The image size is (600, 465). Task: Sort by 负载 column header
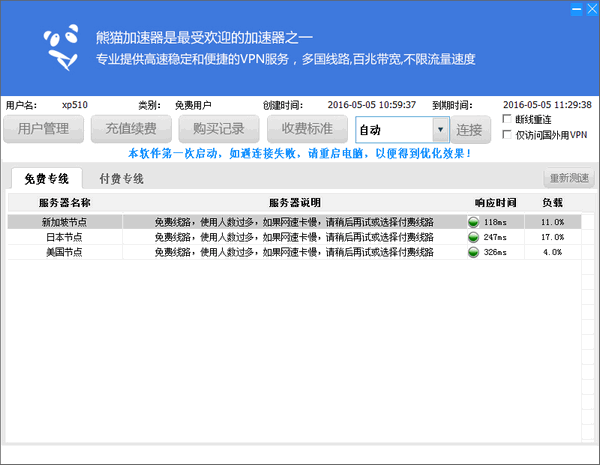553,203
